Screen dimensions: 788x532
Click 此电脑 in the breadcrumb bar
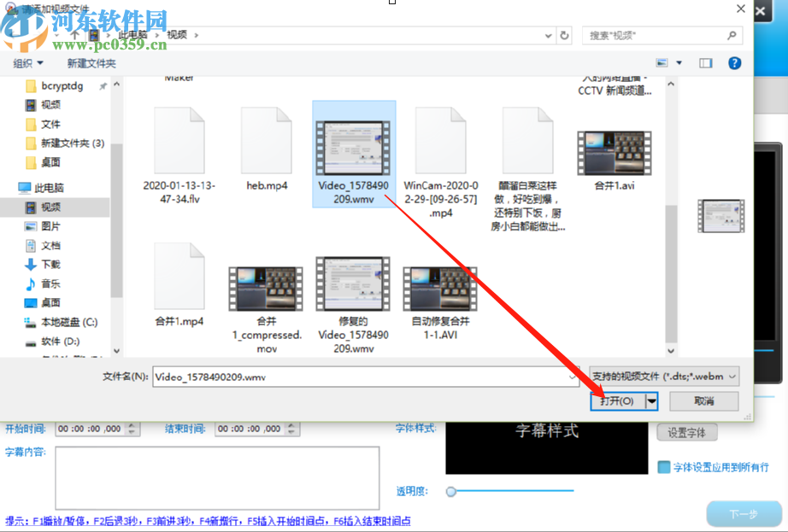pos(132,35)
